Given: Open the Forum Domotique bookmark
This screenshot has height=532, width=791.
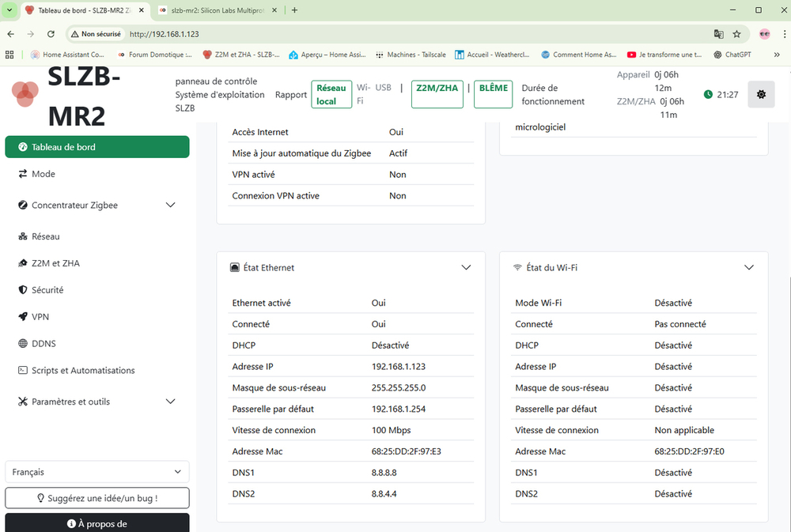Looking at the screenshot, I should (154, 55).
